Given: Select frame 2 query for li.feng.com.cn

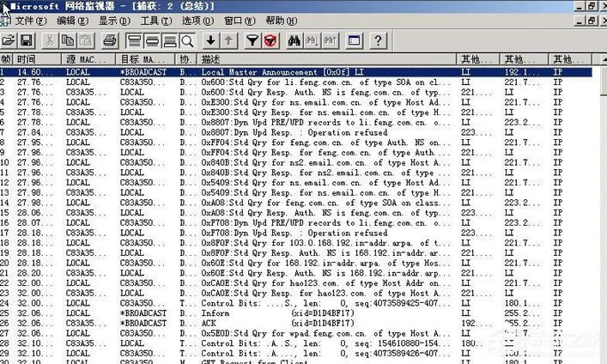Looking at the screenshot, I should (295, 82).
